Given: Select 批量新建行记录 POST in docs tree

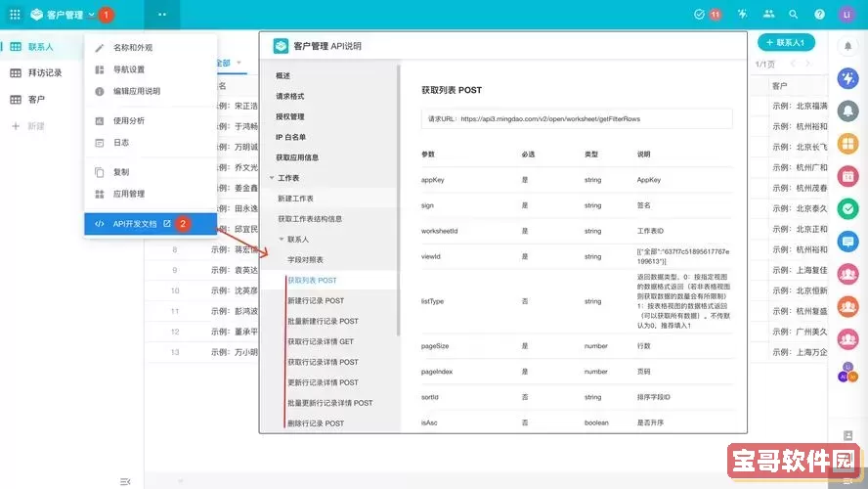Looking at the screenshot, I should (x=324, y=322).
